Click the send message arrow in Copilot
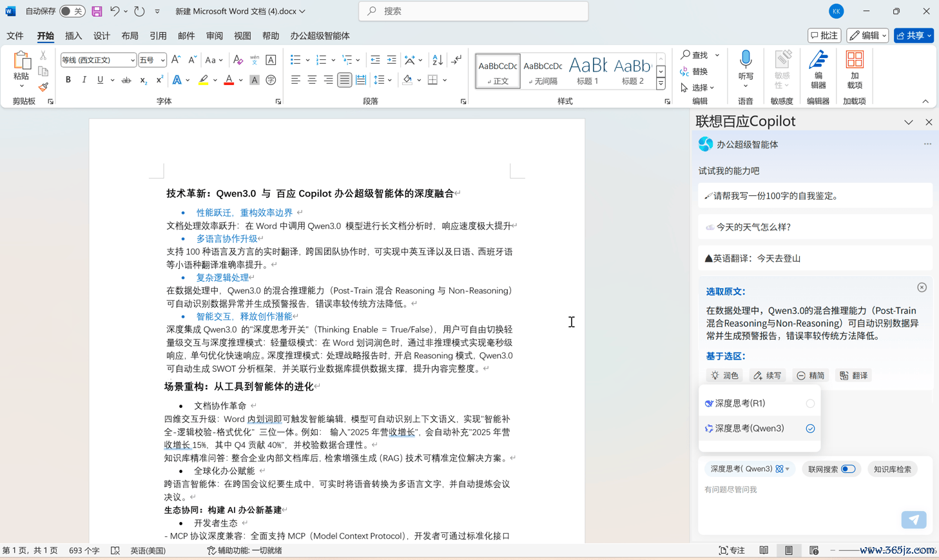939x560 pixels. coord(913,519)
